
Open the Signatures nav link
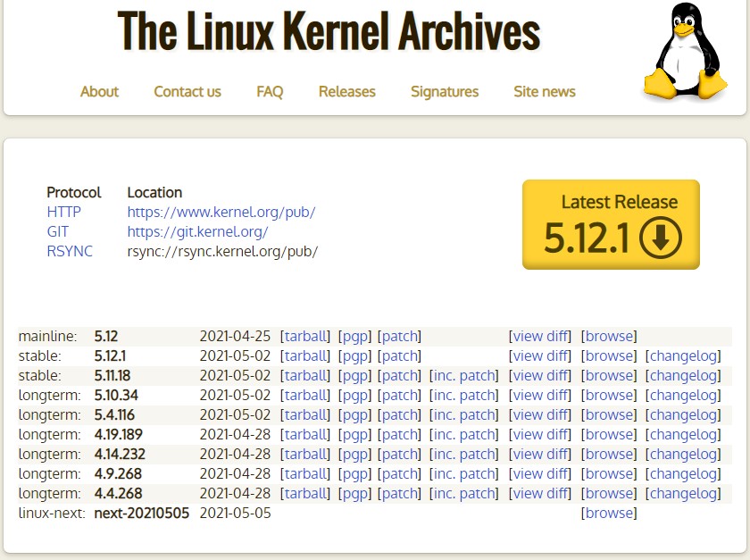[x=444, y=91]
